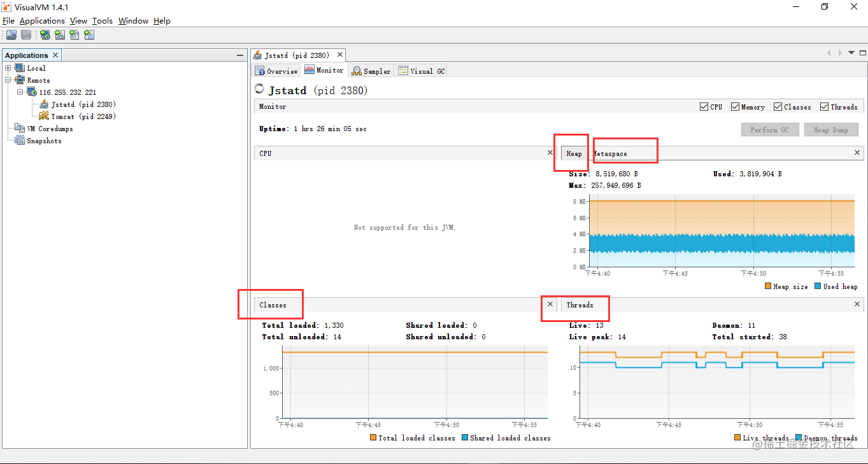868x464 pixels.
Task: Select Local in the Applications tree
Action: coord(36,68)
